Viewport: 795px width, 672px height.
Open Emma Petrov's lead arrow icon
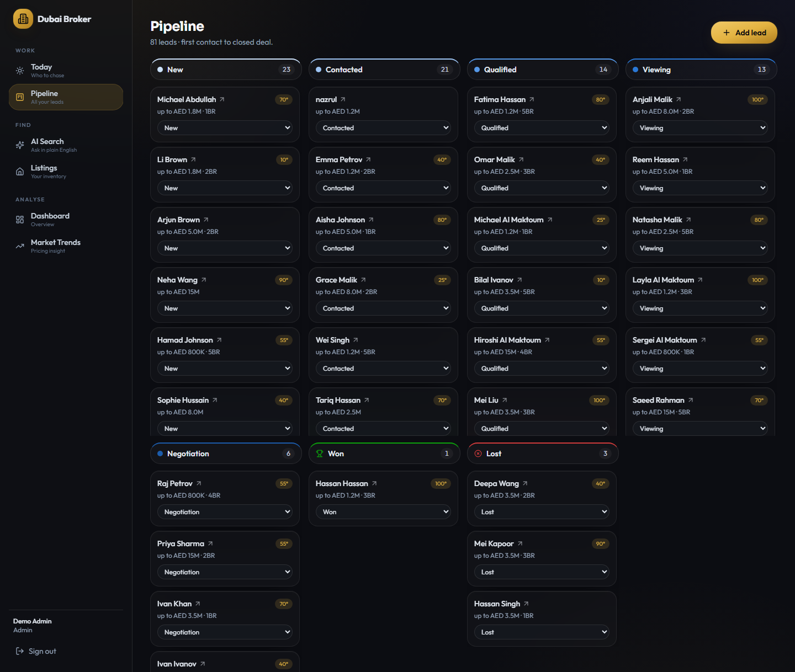click(368, 159)
